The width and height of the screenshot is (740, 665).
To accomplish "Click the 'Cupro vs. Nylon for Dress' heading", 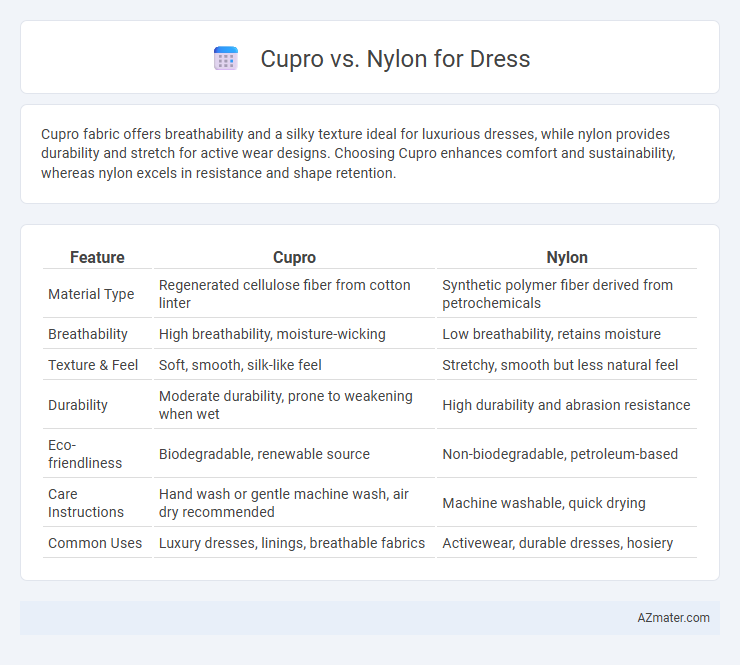I will pyautogui.click(x=395, y=59).
